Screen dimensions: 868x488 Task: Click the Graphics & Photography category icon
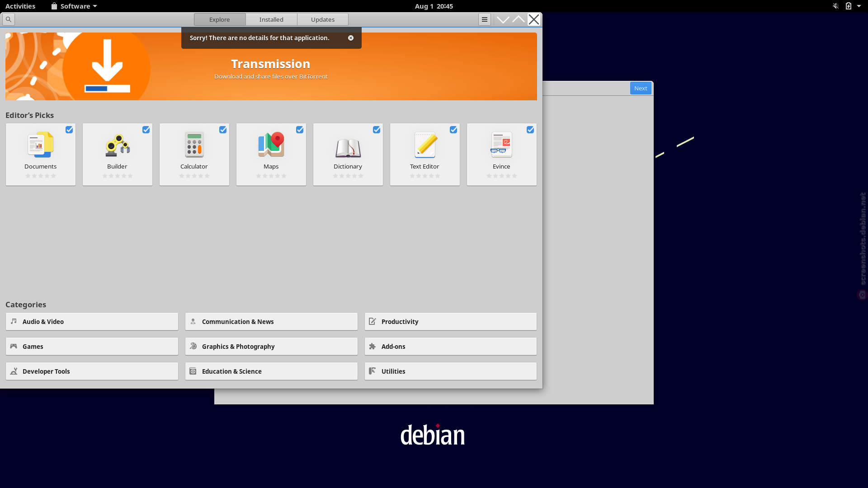click(x=193, y=346)
